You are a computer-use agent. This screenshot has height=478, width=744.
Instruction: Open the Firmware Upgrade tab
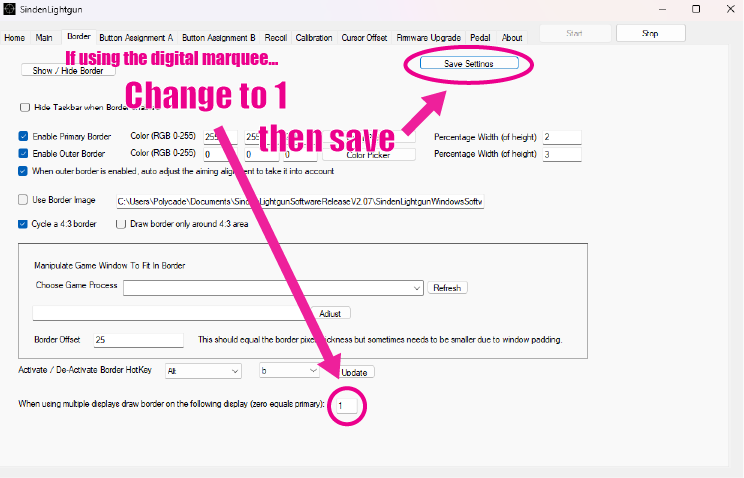tap(428, 37)
